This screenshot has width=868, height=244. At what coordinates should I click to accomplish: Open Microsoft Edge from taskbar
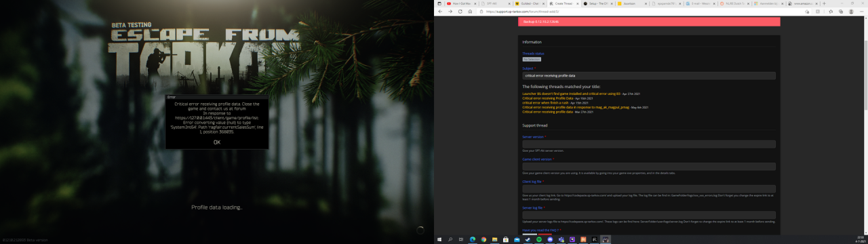pyautogui.click(x=473, y=239)
